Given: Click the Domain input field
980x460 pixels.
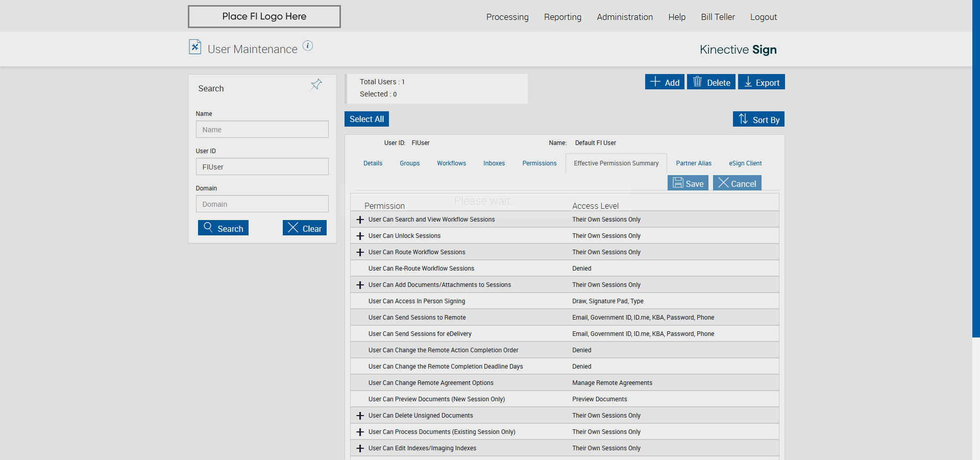Looking at the screenshot, I should point(262,204).
